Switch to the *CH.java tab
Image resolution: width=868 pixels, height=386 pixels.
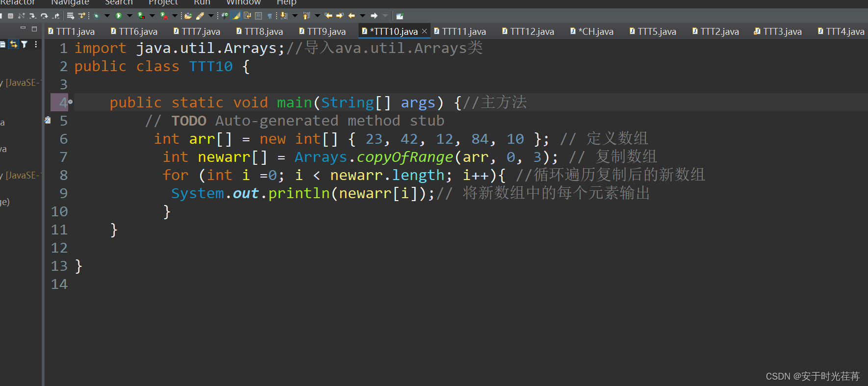point(592,31)
